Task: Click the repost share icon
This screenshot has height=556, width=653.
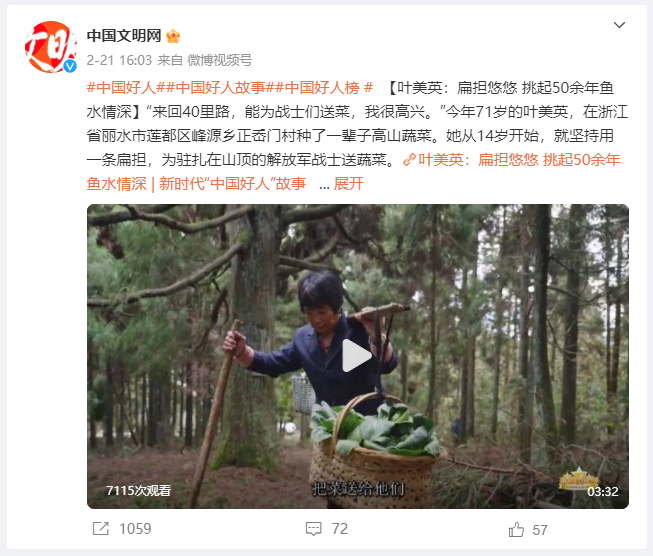Action: (101, 529)
